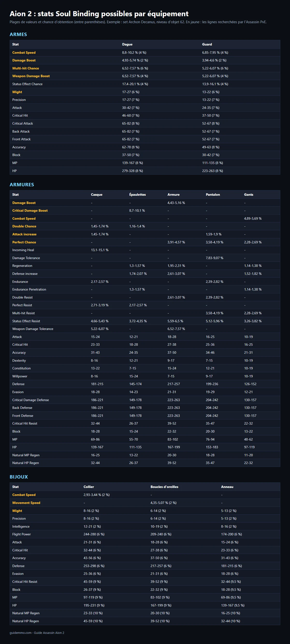Select the value 4,35-5,07 % (2 %)

tap(163, 503)
